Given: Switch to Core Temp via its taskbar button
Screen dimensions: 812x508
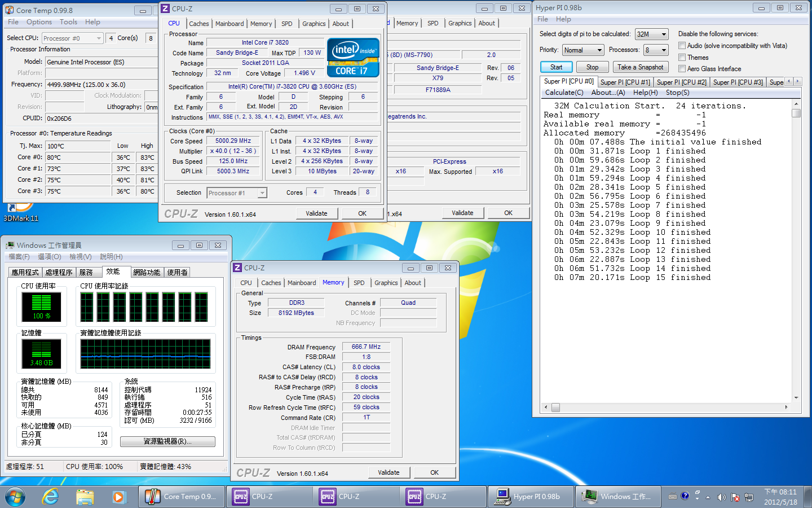Looking at the screenshot, I should [x=182, y=497].
